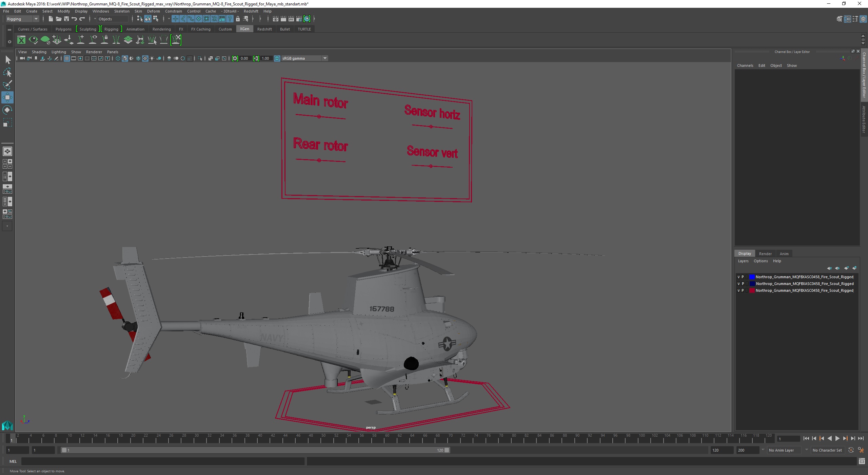Select the Lasso tool in the toolbox
This screenshot has height=475, width=868.
[x=7, y=72]
